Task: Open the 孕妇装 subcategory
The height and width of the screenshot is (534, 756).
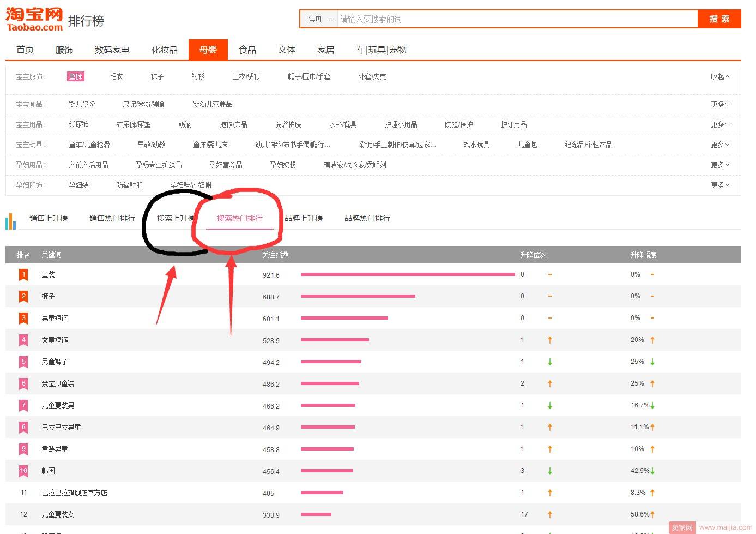Action: pos(79,185)
